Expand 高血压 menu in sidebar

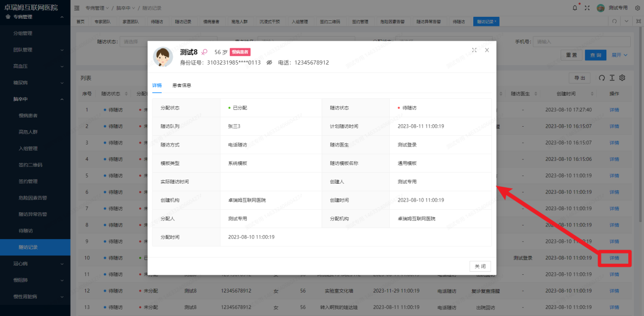(x=35, y=66)
